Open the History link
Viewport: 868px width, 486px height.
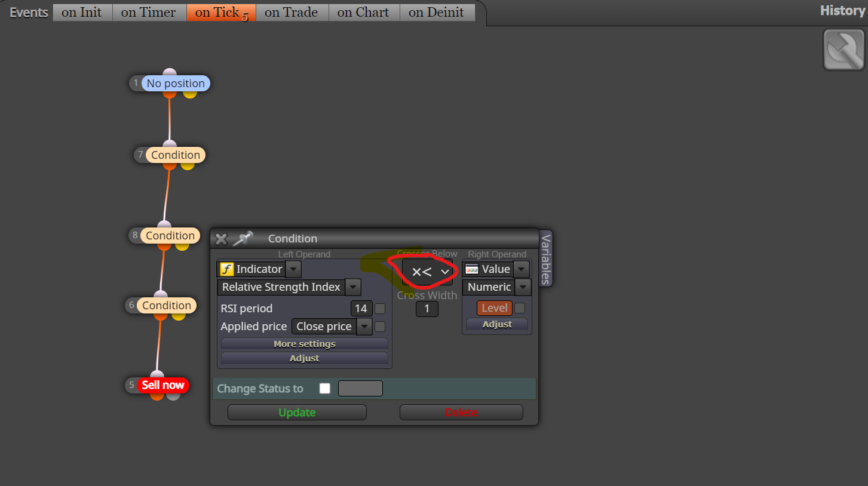(x=842, y=11)
